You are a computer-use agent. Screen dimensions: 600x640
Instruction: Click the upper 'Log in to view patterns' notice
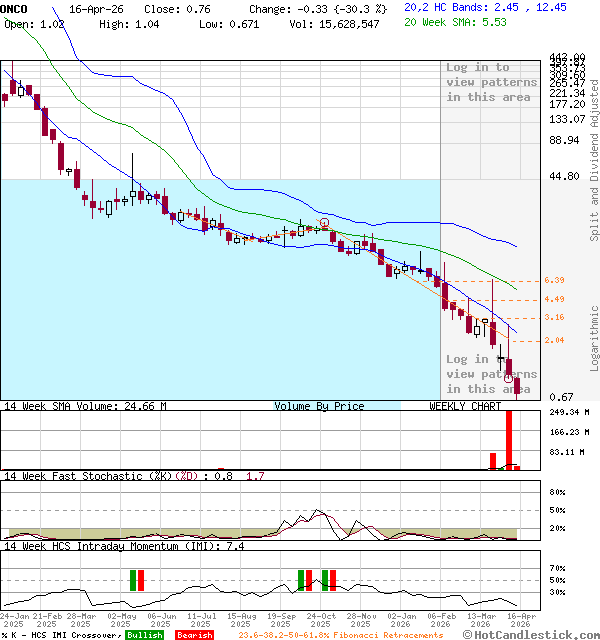478,82
